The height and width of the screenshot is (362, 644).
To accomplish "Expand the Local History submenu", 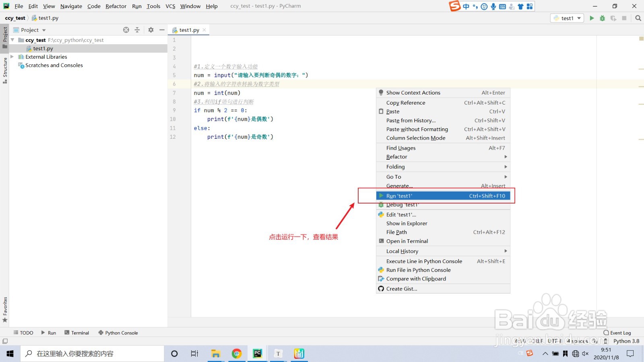I will [x=443, y=251].
